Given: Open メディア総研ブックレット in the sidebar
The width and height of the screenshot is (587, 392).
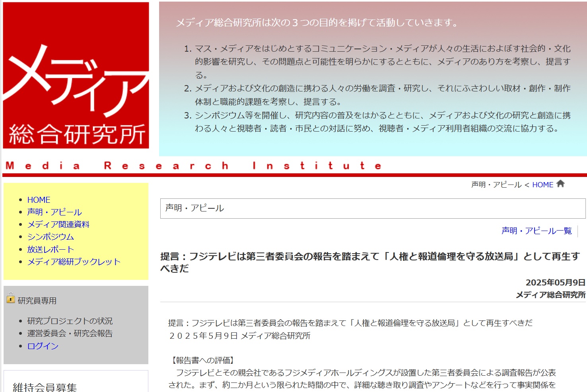Looking at the screenshot, I should coord(74,262).
